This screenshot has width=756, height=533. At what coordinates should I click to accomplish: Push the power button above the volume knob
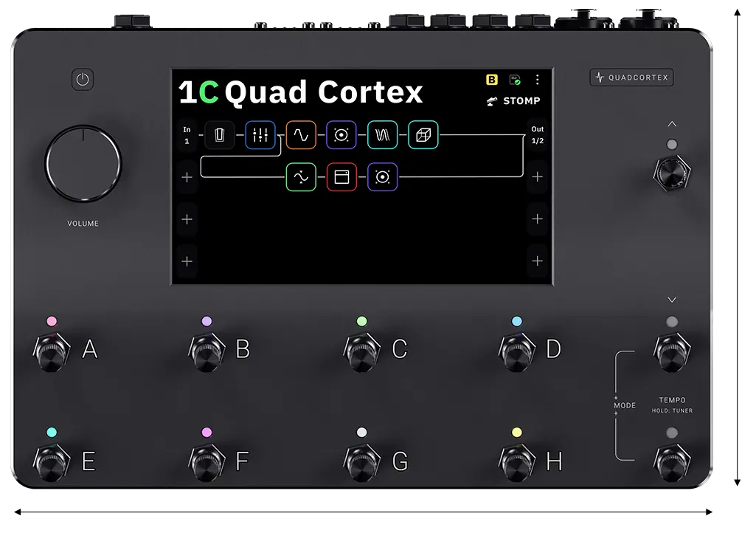[x=83, y=79]
